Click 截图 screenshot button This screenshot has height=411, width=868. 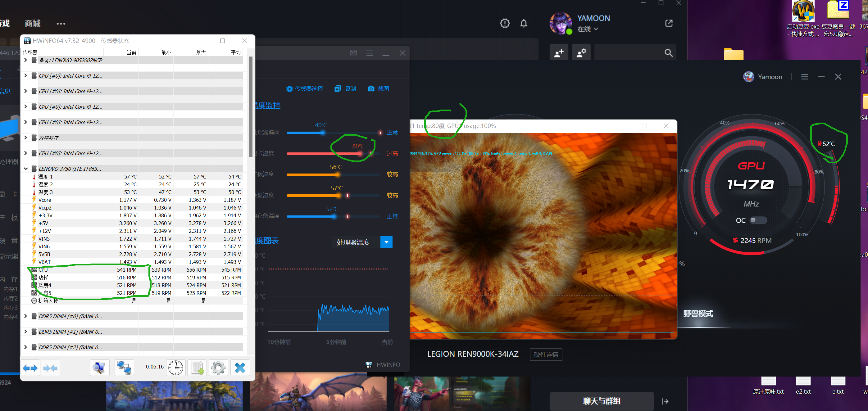[378, 88]
